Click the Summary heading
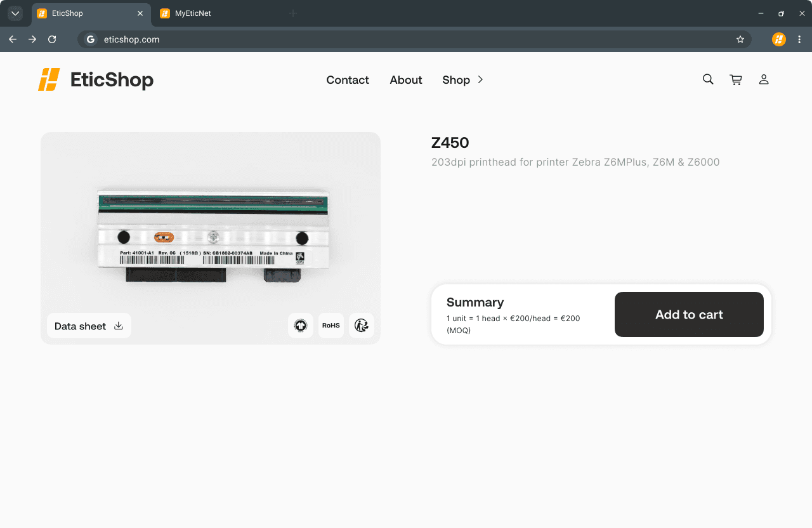This screenshot has width=812, height=528. [475, 302]
